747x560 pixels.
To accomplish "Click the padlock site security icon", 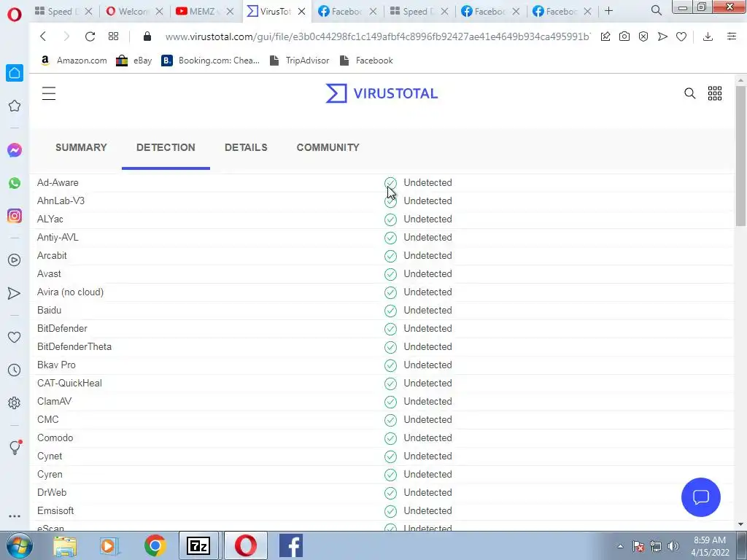I will pos(147,36).
